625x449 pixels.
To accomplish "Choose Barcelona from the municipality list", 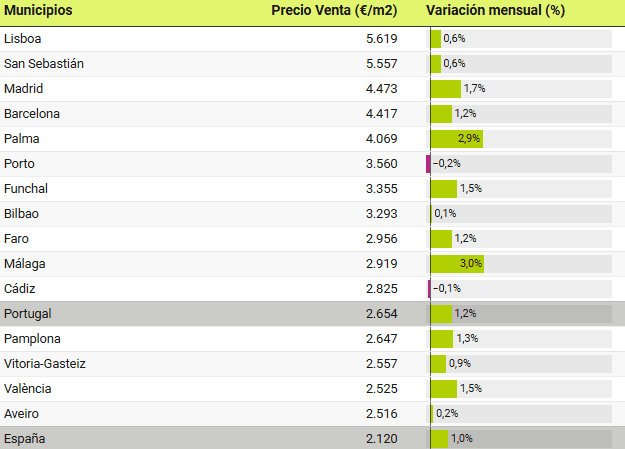I will [32, 113].
